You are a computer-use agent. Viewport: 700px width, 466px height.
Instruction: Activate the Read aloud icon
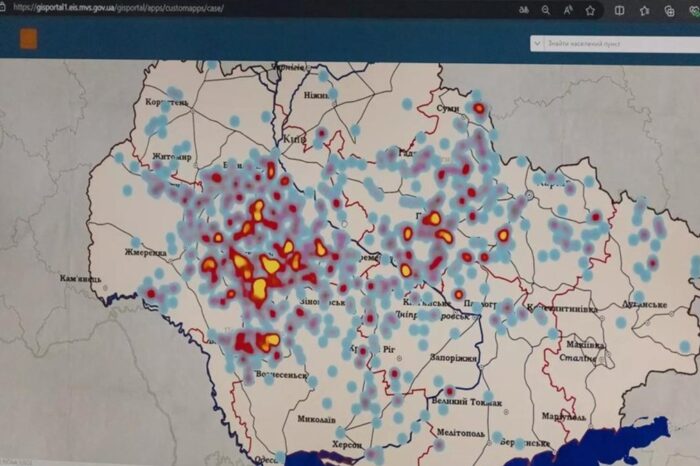[x=567, y=9]
